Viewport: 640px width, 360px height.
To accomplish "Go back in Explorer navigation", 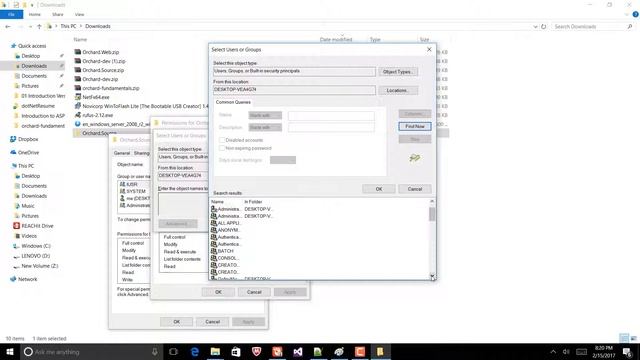I will 8,27.
